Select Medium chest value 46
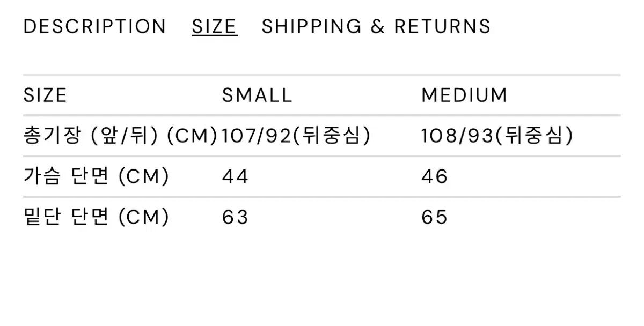This screenshot has width=644, height=326. (434, 176)
